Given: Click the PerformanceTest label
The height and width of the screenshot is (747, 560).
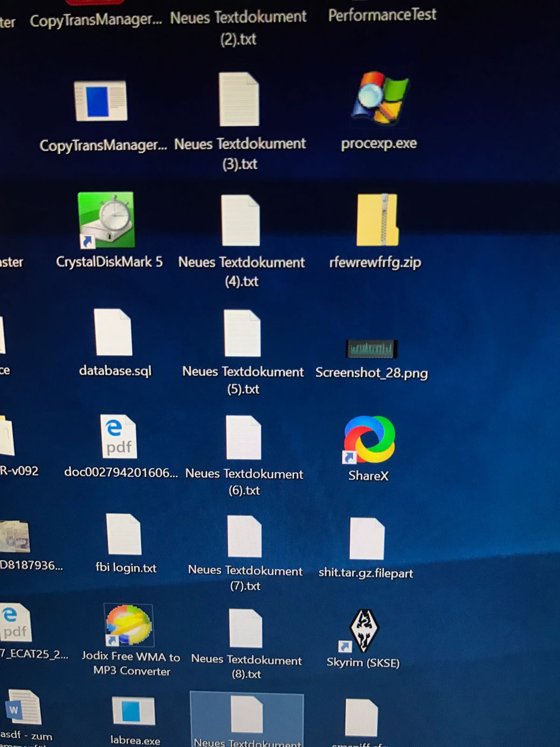Looking at the screenshot, I should point(382,15).
